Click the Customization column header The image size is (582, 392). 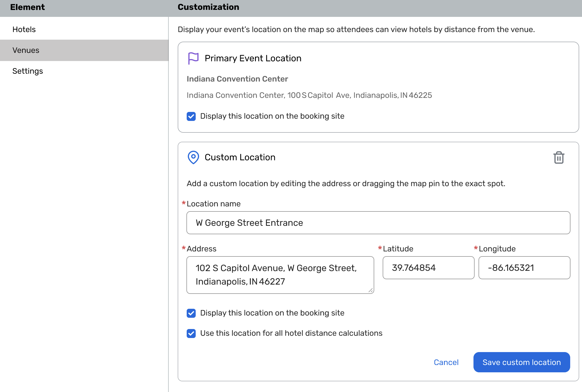point(208,7)
